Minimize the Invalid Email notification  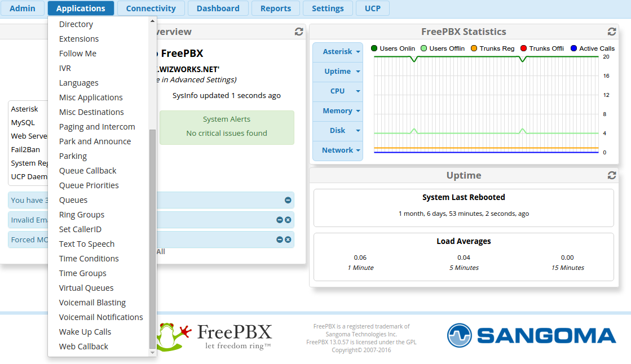(280, 220)
